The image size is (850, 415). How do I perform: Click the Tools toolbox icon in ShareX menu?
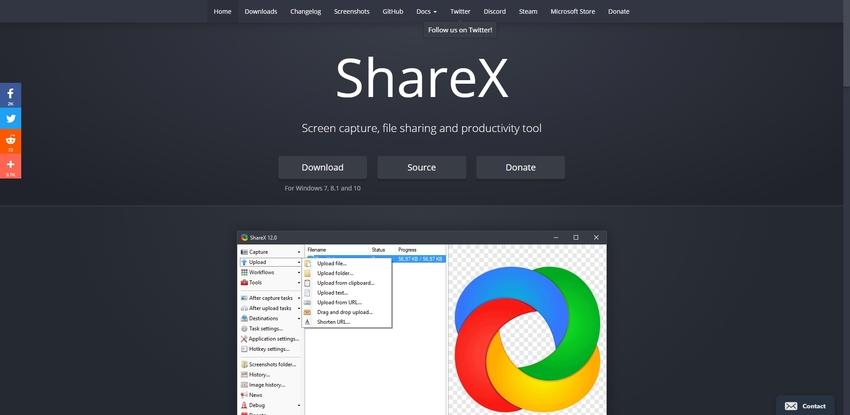pyautogui.click(x=244, y=283)
